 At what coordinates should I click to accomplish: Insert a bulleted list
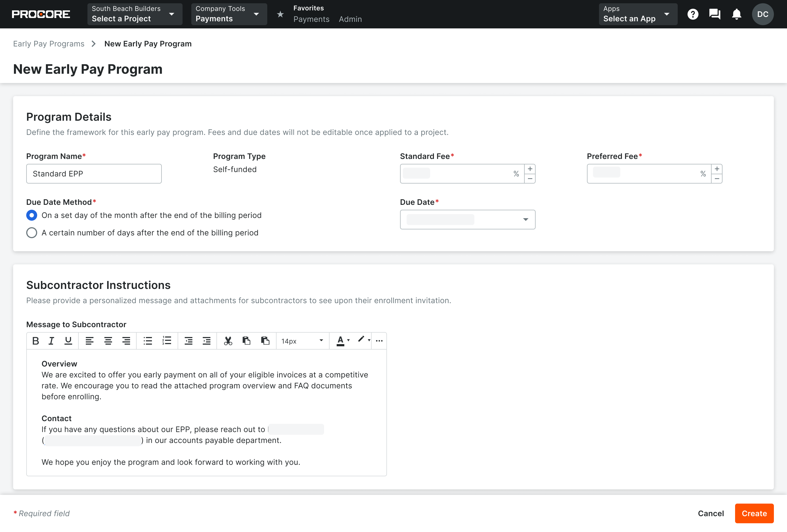pyautogui.click(x=148, y=341)
